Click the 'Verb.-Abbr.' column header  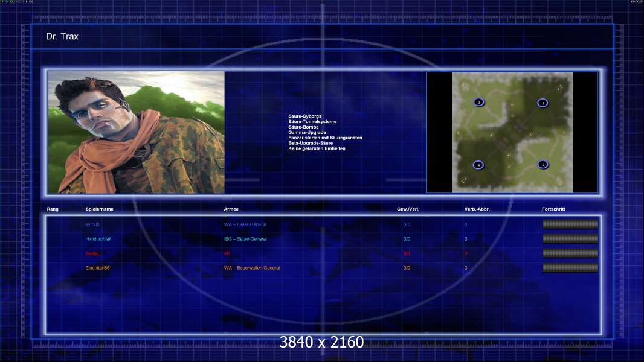pos(477,209)
